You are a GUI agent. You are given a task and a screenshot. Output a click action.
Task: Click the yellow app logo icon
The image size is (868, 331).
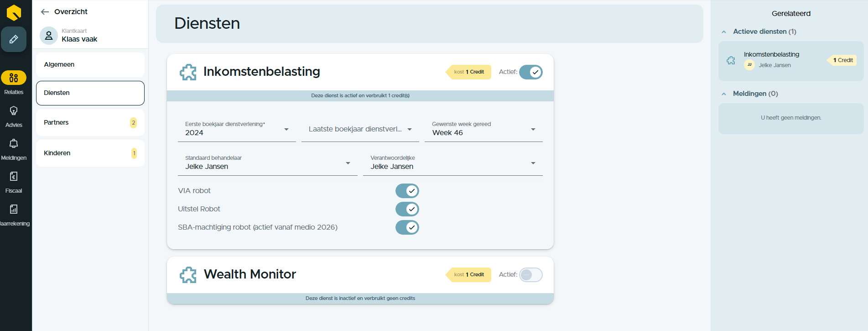[14, 12]
